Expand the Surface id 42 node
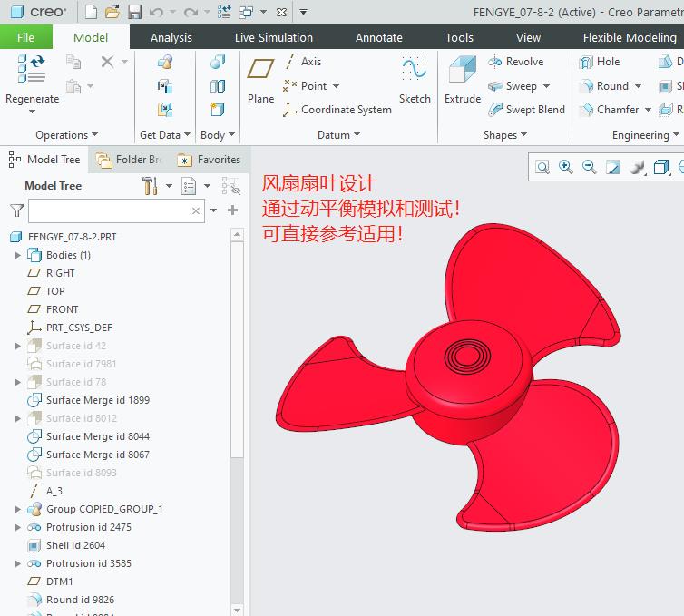 tap(17, 346)
